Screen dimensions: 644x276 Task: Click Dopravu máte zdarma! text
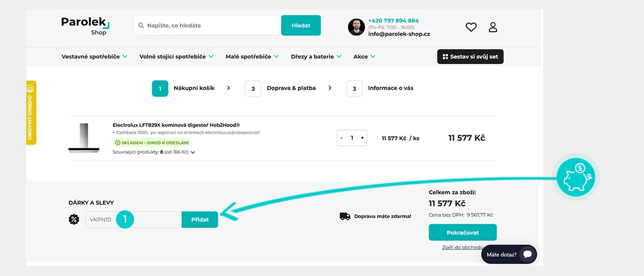point(383,216)
